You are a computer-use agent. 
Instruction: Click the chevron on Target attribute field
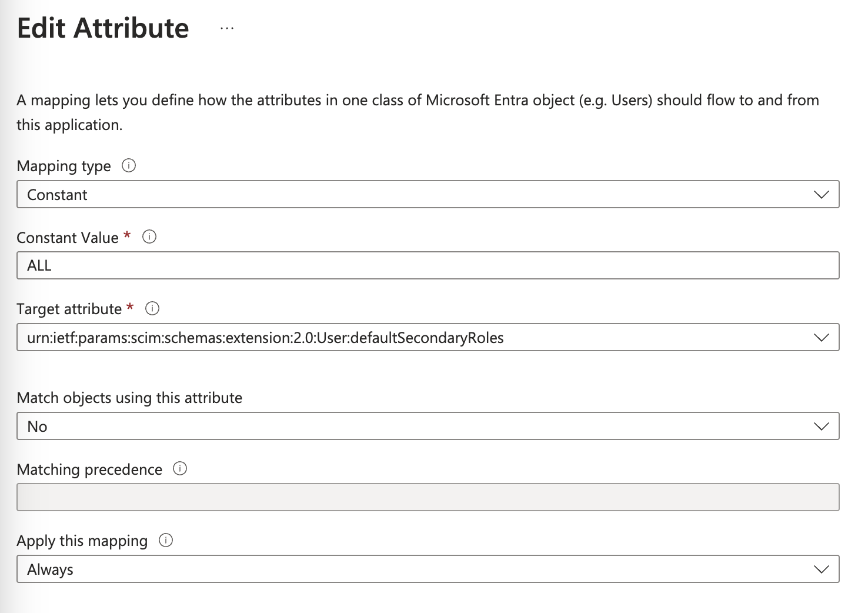point(822,337)
